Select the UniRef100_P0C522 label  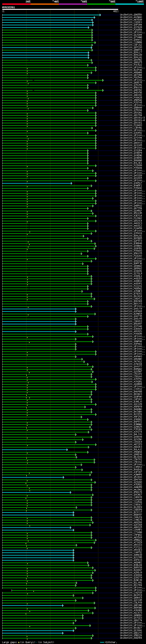pyautogui.click(x=131, y=65)
